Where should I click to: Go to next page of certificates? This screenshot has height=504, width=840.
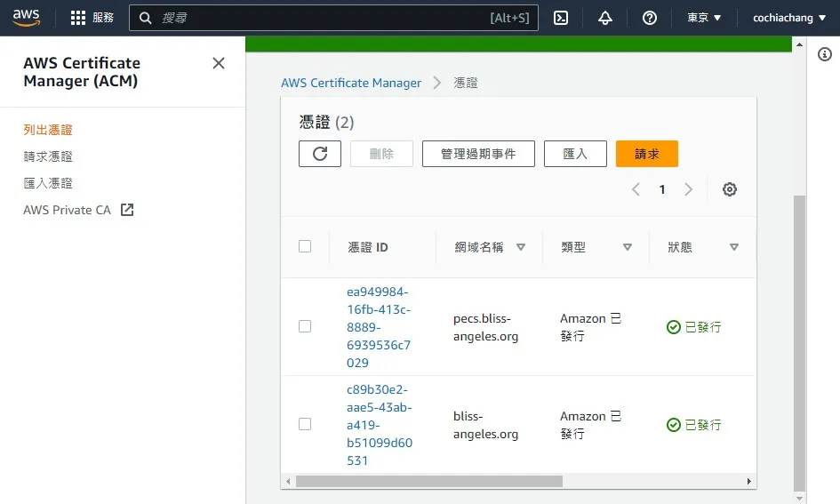688,189
